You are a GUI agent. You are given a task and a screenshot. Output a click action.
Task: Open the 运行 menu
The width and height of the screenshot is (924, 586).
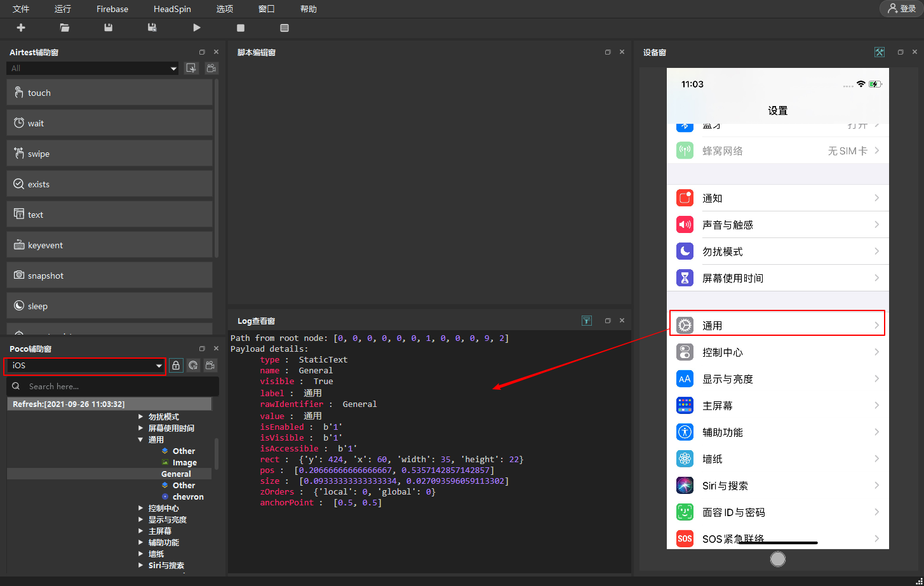tap(63, 9)
